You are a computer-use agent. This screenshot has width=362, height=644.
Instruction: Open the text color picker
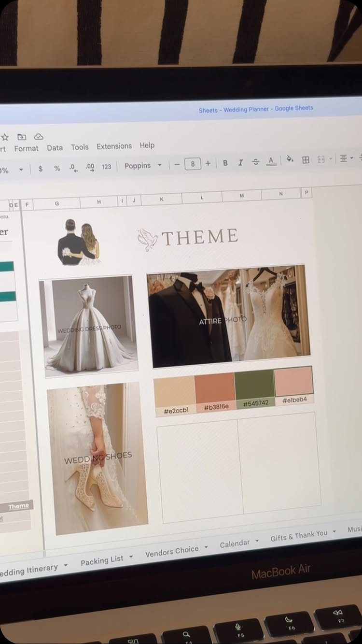(271, 161)
